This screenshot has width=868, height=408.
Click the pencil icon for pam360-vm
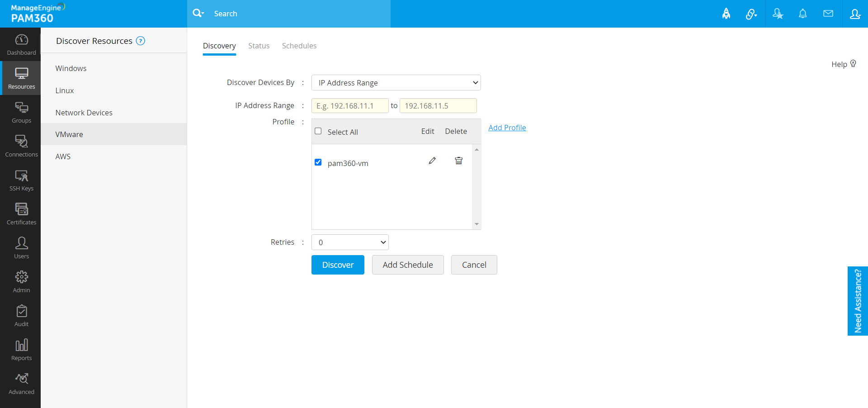coord(432,161)
